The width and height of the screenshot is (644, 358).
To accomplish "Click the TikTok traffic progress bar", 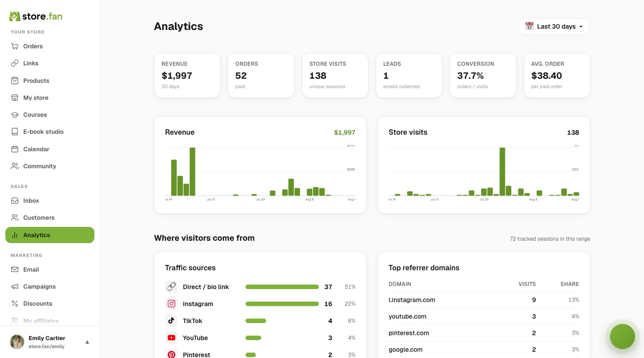I will (x=256, y=321).
